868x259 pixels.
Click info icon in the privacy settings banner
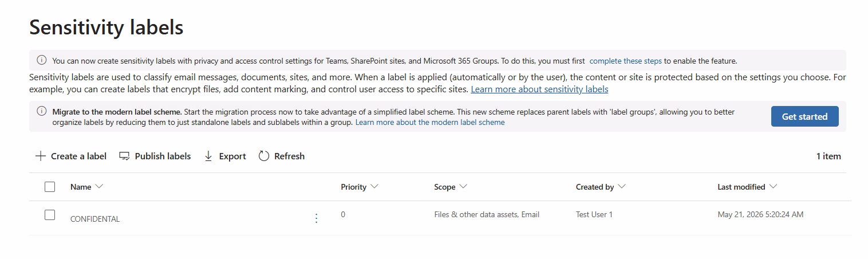pos(42,60)
